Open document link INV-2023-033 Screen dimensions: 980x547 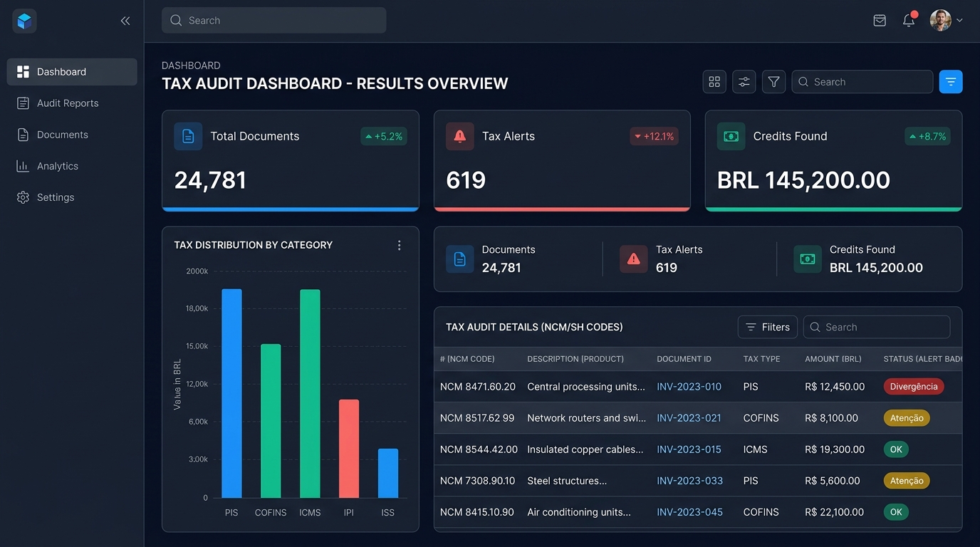pyautogui.click(x=689, y=481)
